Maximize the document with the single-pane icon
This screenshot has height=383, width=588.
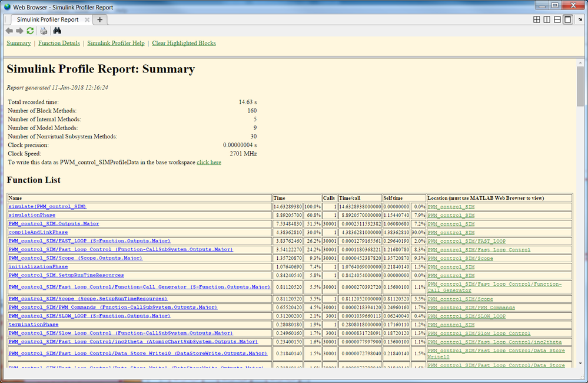click(x=568, y=19)
